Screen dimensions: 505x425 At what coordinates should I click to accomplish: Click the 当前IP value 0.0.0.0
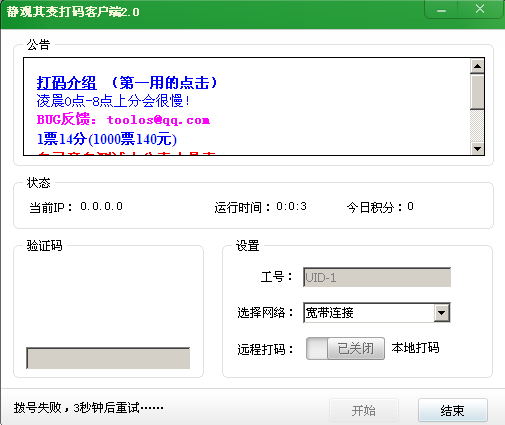pos(101,207)
